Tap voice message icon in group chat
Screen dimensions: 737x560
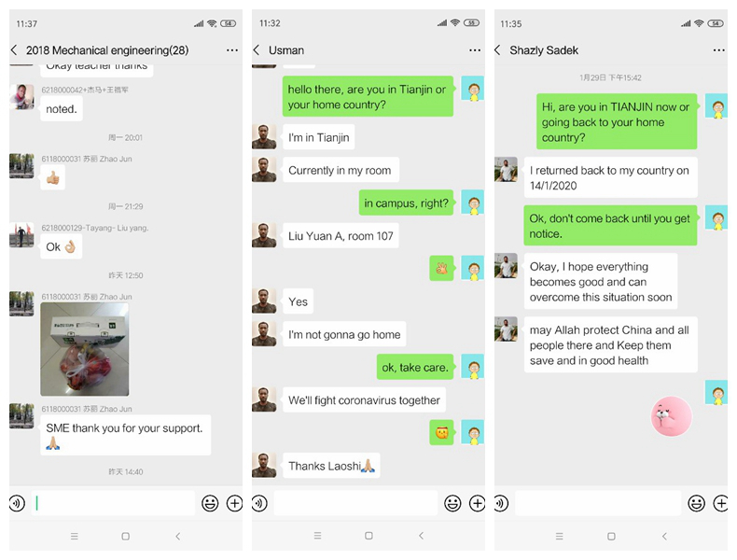(18, 503)
